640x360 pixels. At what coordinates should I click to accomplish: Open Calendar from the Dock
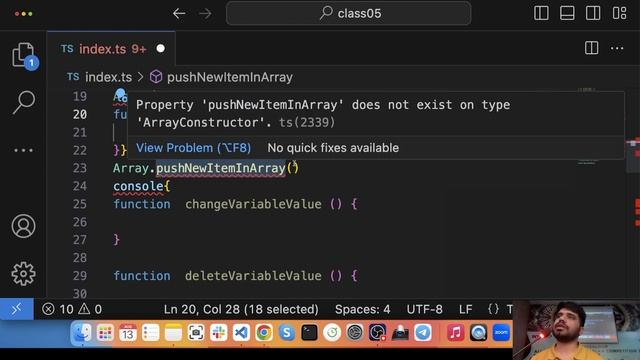point(128,333)
